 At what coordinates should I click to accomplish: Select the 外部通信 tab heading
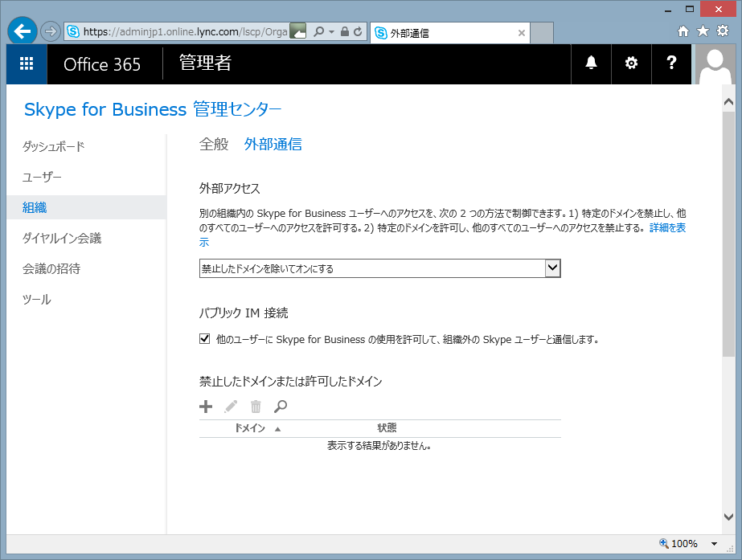click(x=273, y=144)
